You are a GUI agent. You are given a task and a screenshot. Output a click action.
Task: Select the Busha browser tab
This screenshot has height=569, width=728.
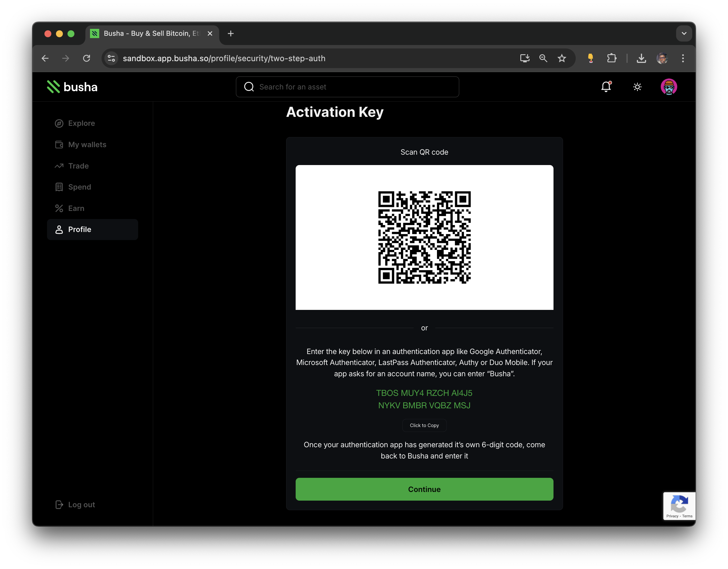[147, 33]
